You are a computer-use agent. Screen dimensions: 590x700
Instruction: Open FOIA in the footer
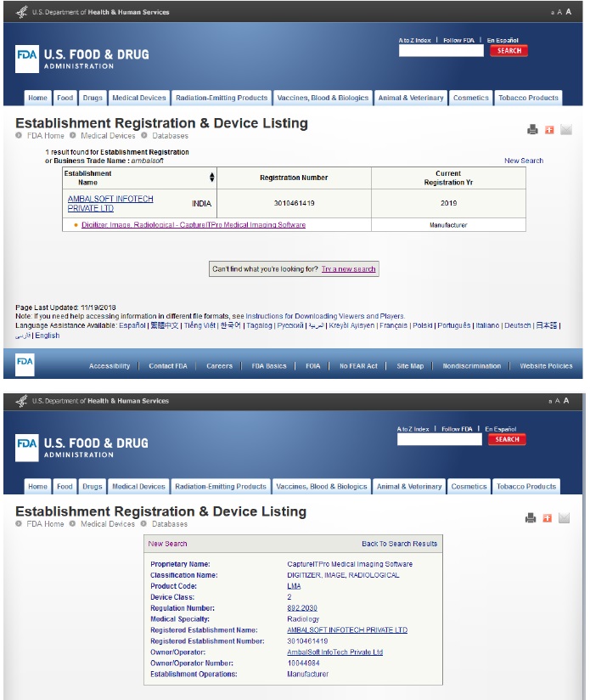(312, 365)
